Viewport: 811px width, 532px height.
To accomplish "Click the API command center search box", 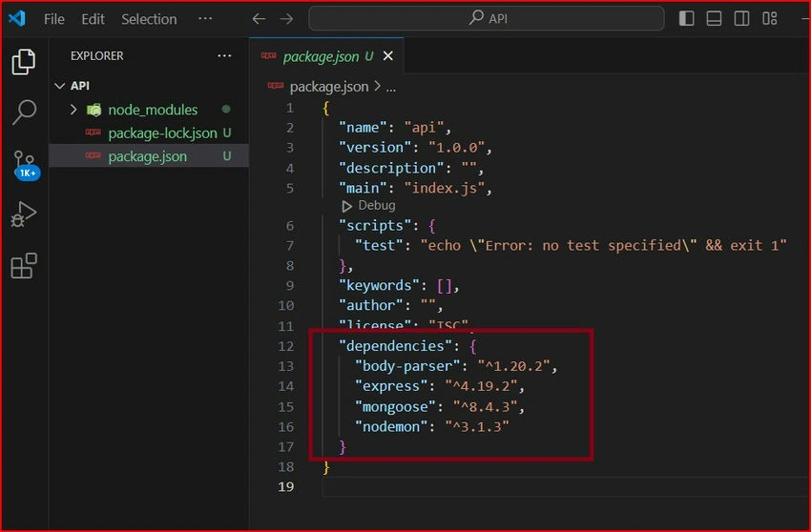I will [487, 19].
